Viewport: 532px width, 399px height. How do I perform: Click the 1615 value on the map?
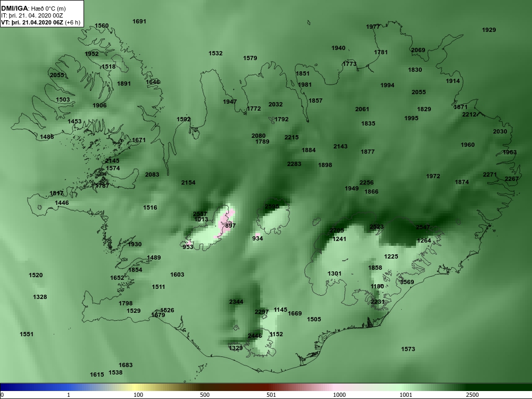pyautogui.click(x=97, y=375)
